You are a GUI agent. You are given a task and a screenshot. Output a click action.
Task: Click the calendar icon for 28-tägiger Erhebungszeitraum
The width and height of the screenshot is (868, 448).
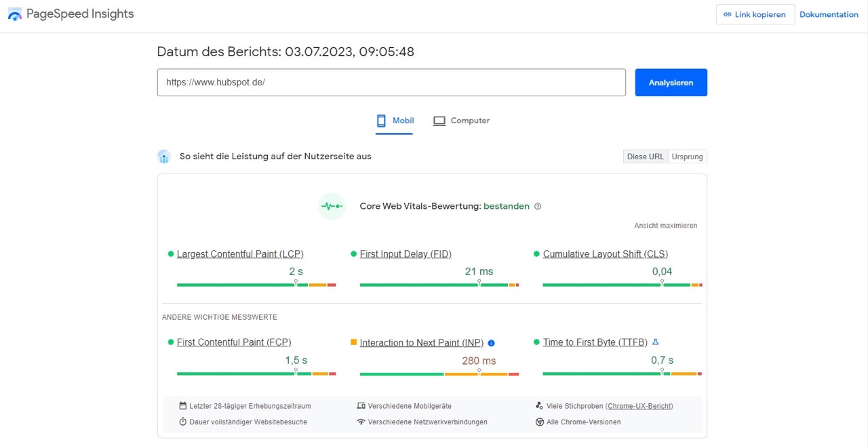(183, 406)
